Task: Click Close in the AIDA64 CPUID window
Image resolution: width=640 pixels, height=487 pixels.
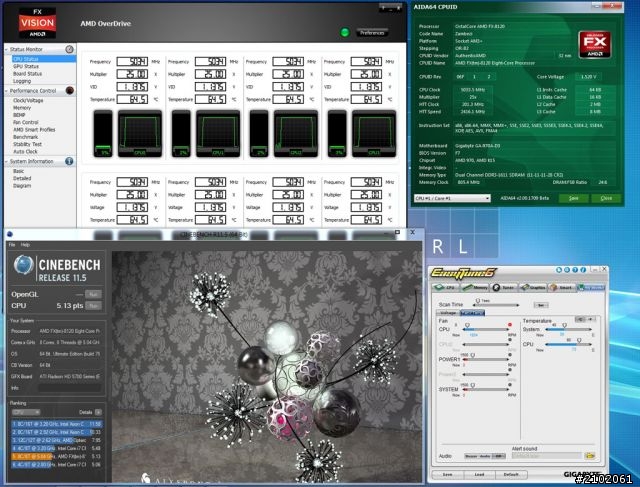Action: (607, 198)
